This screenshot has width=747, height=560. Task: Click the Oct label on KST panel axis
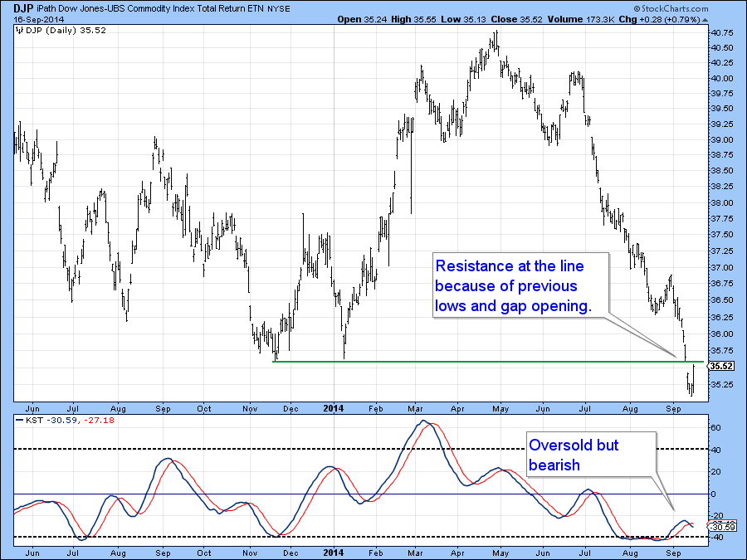(x=204, y=553)
